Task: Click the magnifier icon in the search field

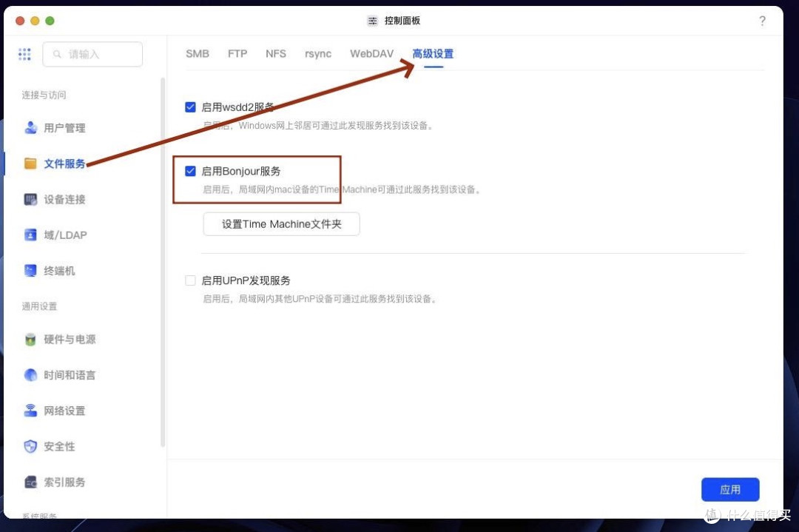Action: pyautogui.click(x=57, y=54)
